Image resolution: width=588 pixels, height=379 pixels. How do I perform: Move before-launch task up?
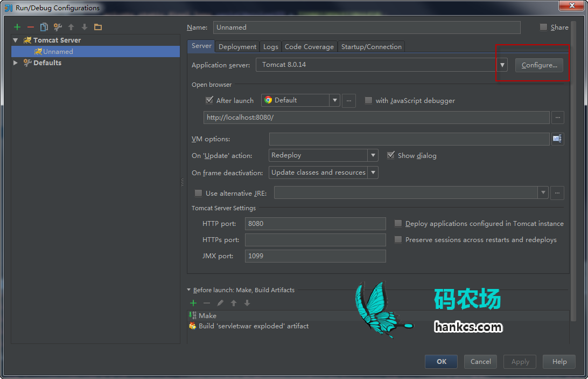tap(234, 303)
